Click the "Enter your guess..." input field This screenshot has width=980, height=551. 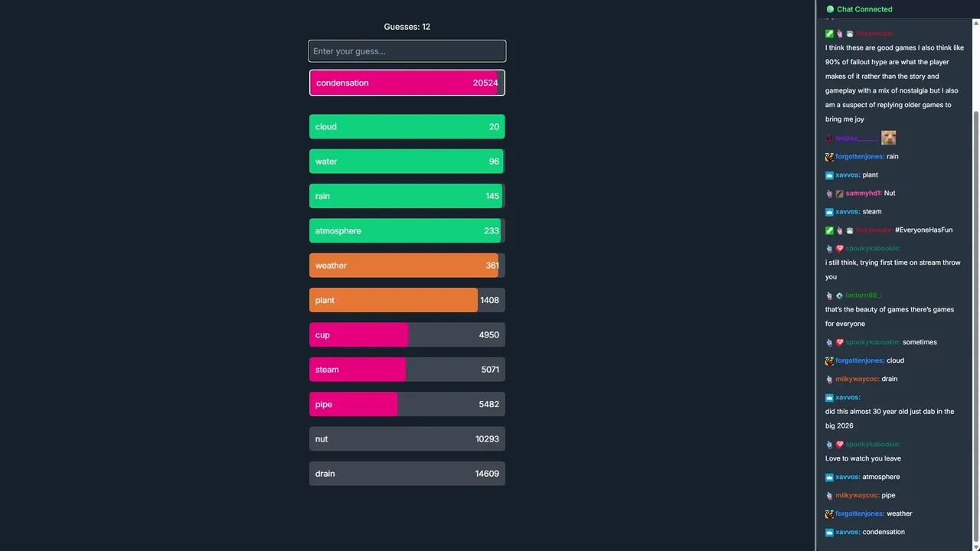pos(407,51)
